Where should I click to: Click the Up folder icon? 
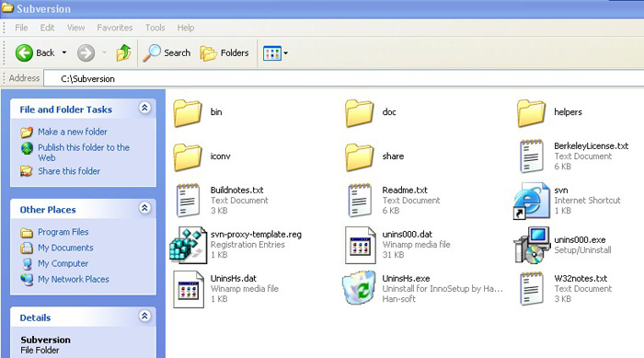[123, 52]
